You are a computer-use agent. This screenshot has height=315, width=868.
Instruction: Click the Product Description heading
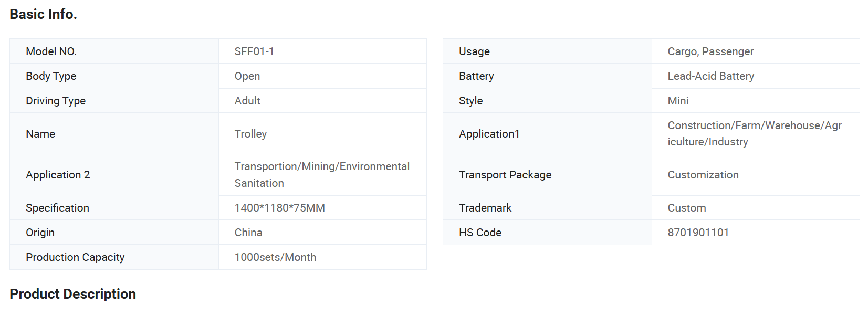click(x=72, y=294)
